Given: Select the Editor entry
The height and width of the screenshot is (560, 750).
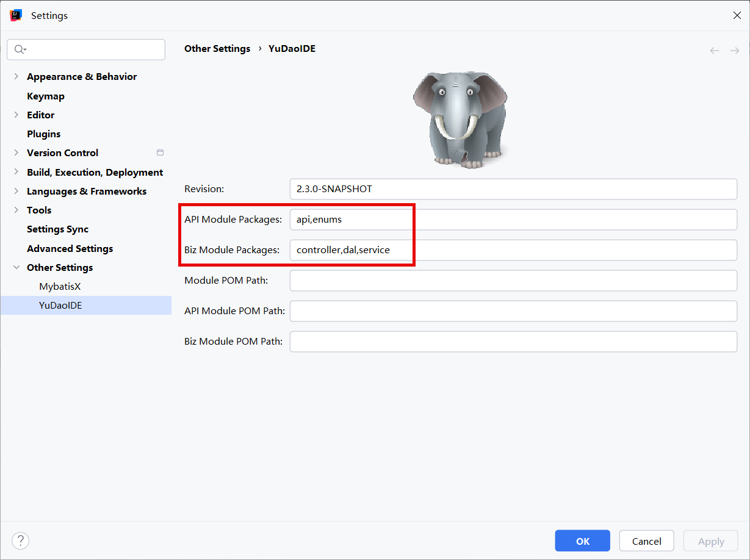Looking at the screenshot, I should click(41, 115).
